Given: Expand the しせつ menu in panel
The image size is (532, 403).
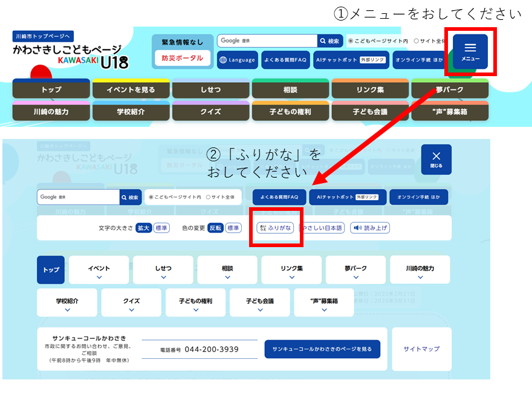Looking at the screenshot, I should 163,270.
